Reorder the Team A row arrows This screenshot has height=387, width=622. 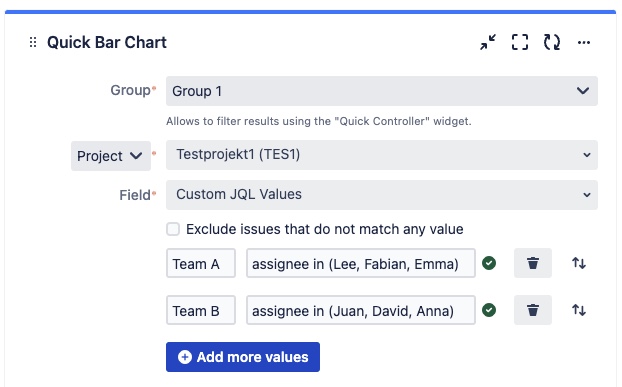[579, 263]
